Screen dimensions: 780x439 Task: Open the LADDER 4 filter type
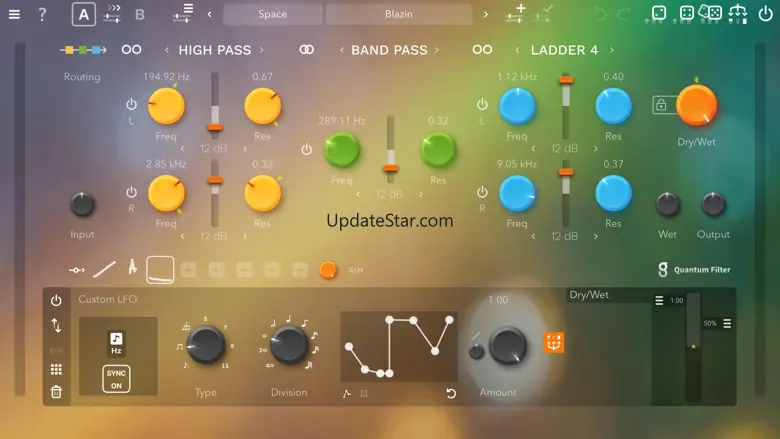[x=565, y=50]
